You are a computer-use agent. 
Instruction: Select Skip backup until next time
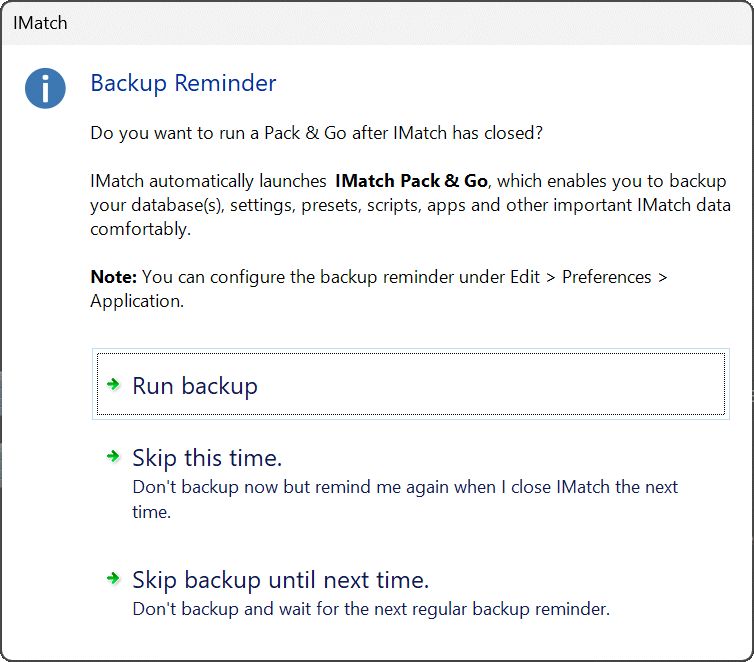tap(280, 580)
